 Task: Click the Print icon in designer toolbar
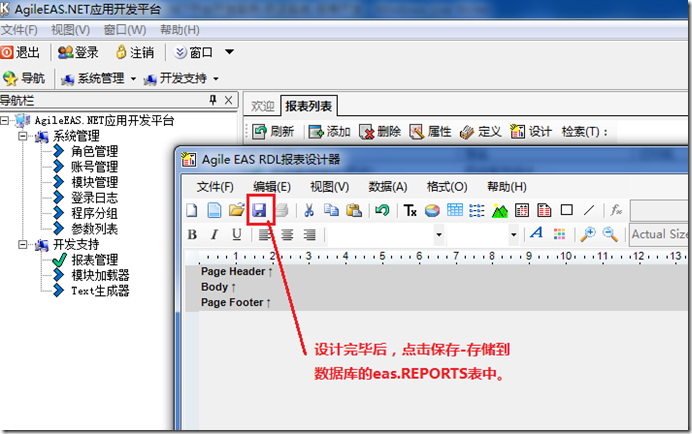(282, 210)
